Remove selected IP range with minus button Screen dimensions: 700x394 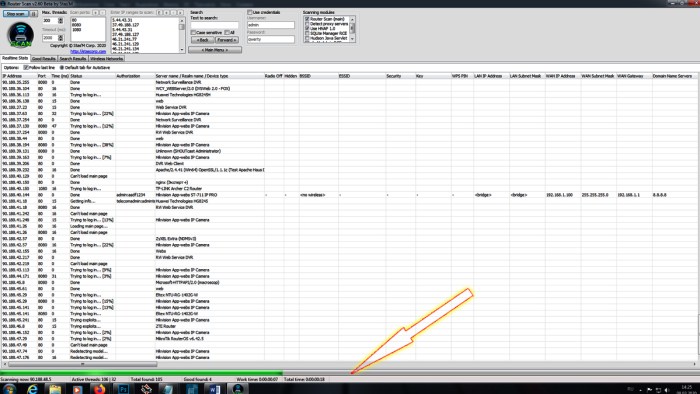click(x=174, y=12)
